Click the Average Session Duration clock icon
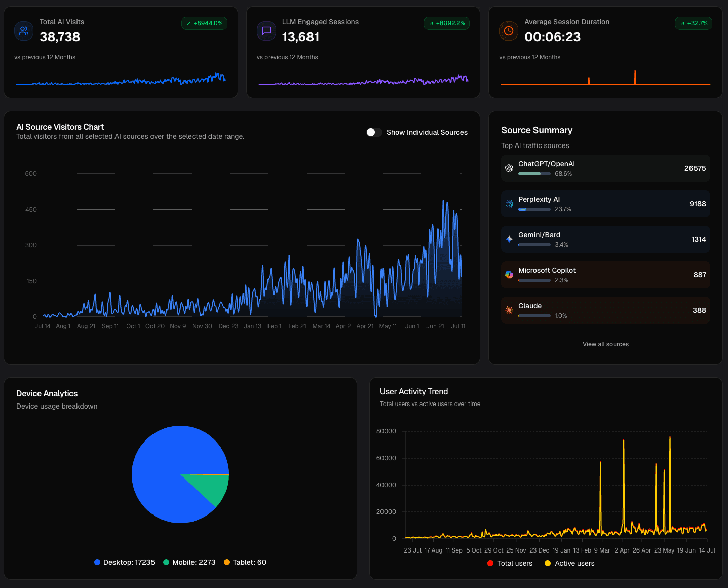 click(508, 31)
